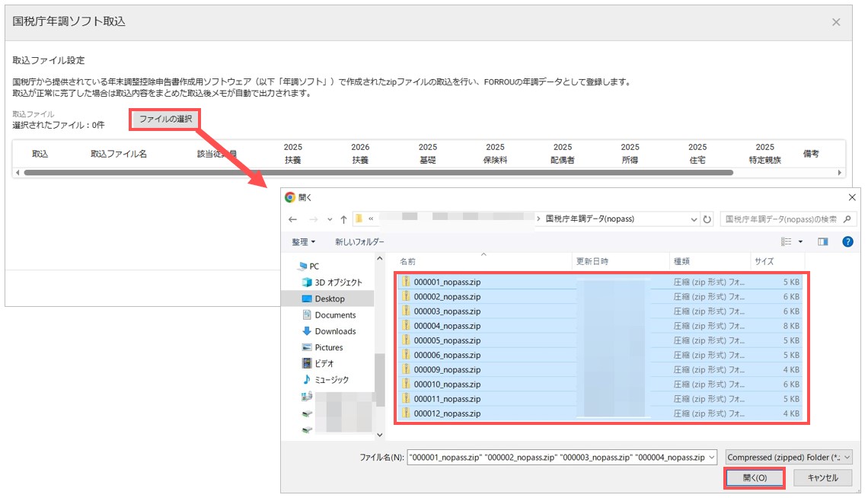Click the table scrollbar left arrow
The height and width of the screenshot is (498, 868).
(18, 173)
